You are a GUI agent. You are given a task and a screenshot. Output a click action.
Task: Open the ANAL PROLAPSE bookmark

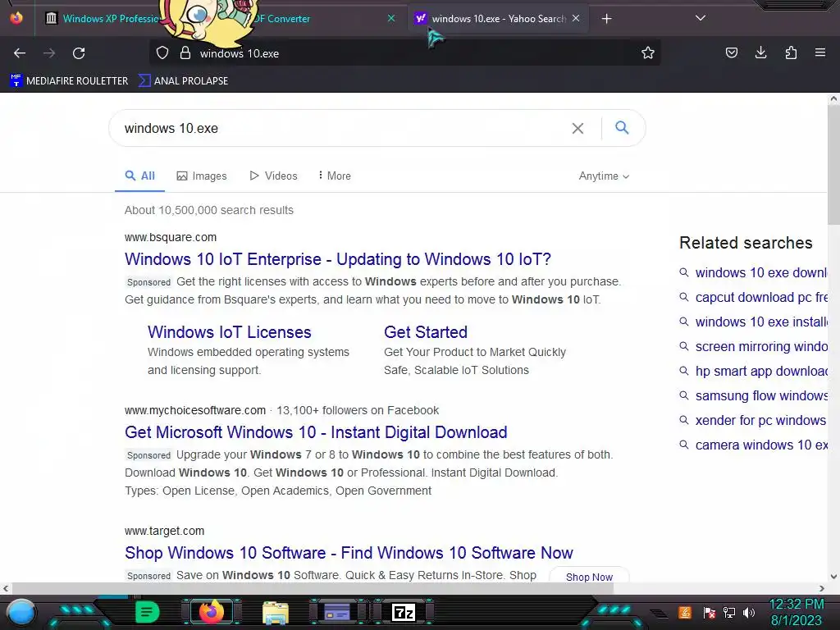[184, 81]
